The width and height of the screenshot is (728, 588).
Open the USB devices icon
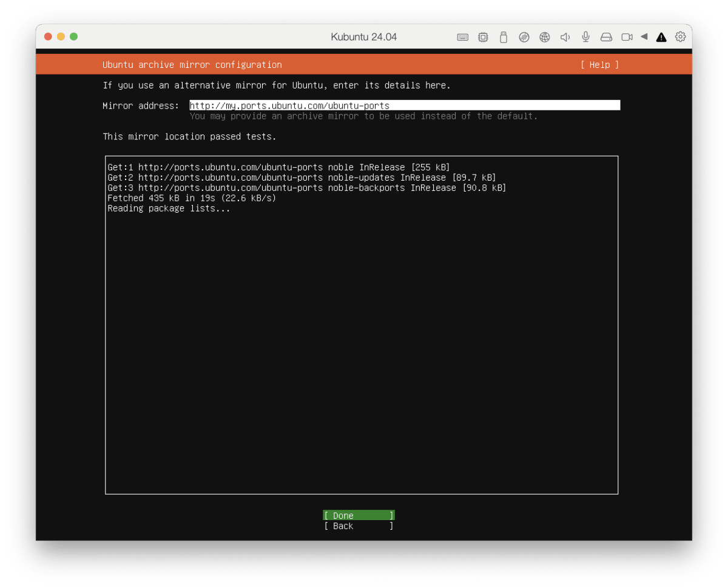503,37
